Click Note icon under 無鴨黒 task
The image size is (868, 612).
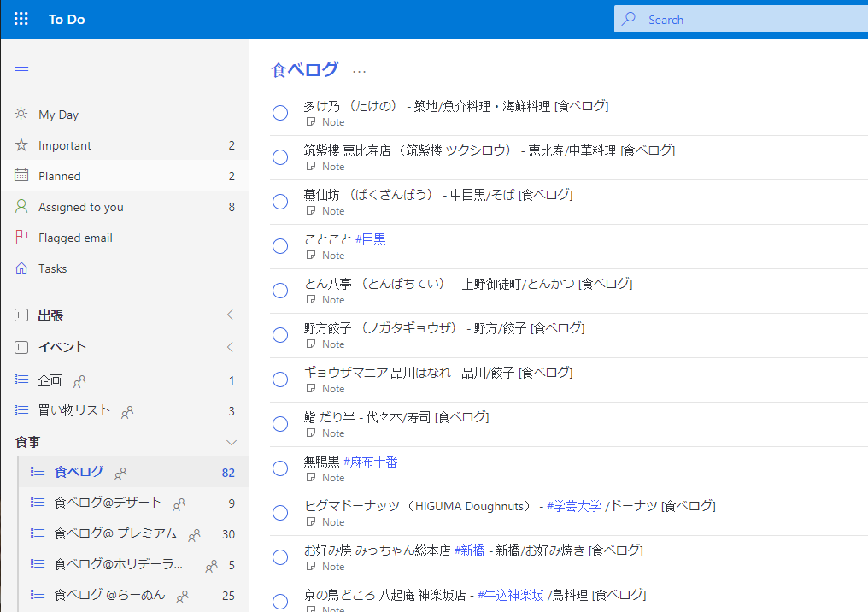click(311, 478)
